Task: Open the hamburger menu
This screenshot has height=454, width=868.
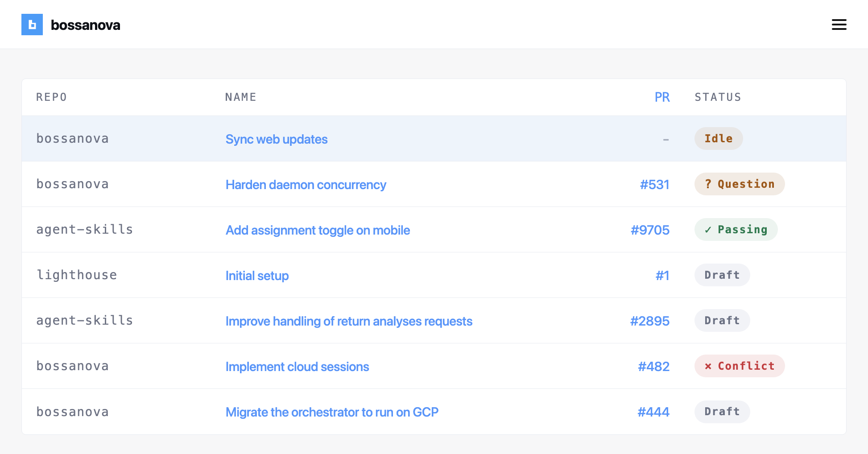Action: coord(839,25)
